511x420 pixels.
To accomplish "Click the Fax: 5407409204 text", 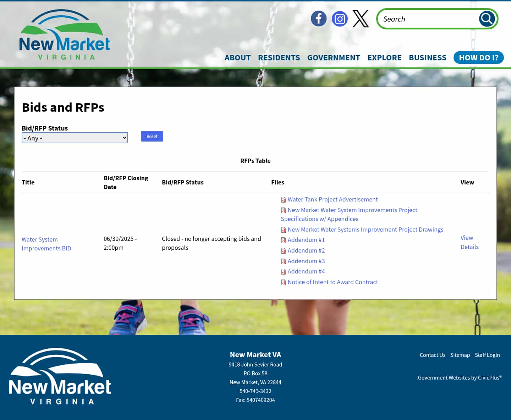I will (255, 400).
